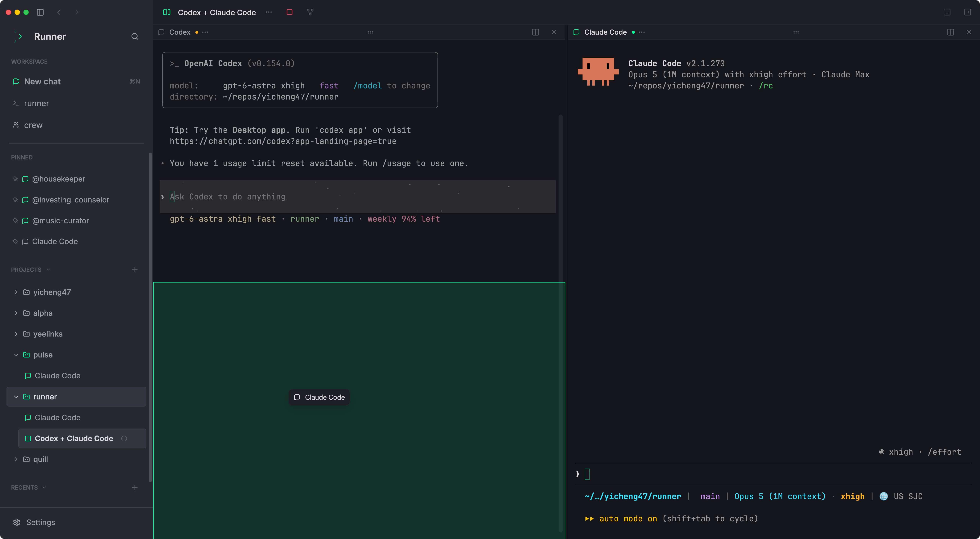Click the loading spinner on Codex + Claude Code row
The width and height of the screenshot is (980, 539).
tap(124, 438)
